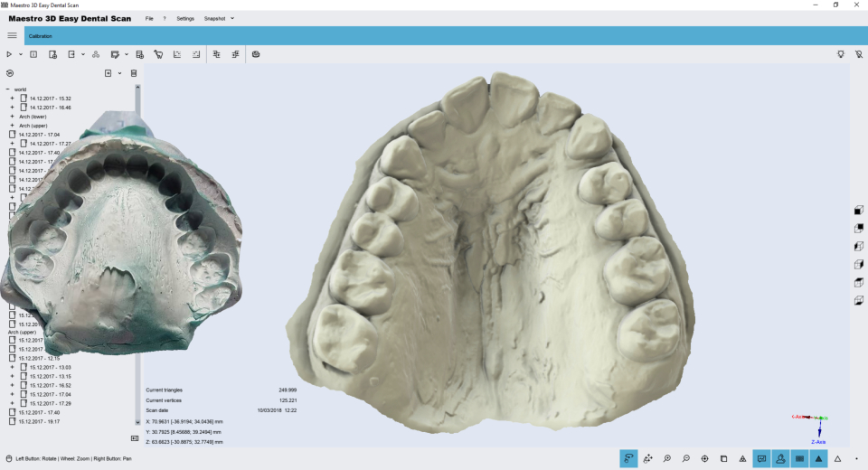
Task: Click the panel collapse icon below the tree
Action: (135, 438)
